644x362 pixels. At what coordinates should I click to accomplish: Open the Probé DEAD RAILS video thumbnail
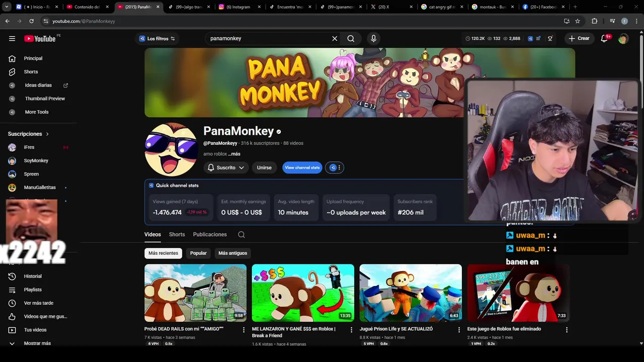click(x=195, y=293)
